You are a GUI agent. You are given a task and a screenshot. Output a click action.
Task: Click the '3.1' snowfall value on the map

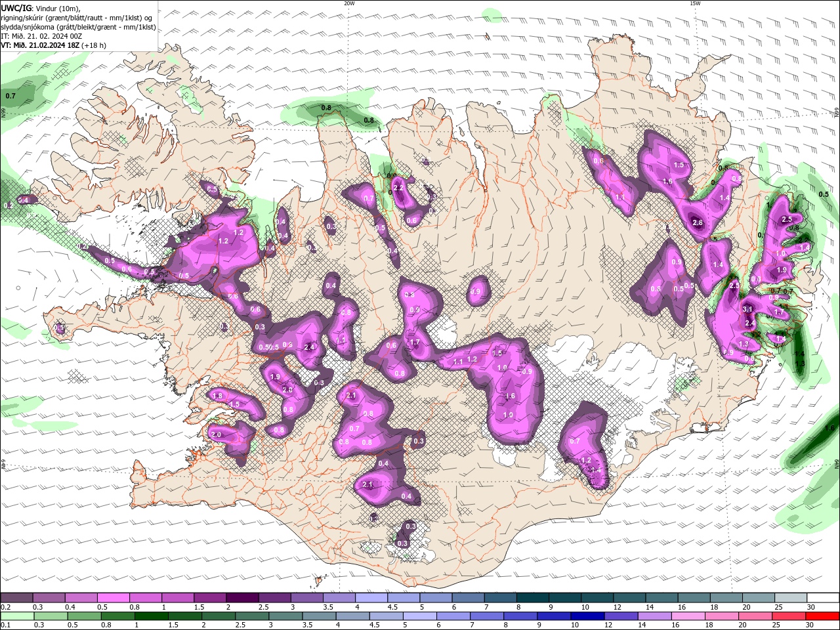(747, 309)
